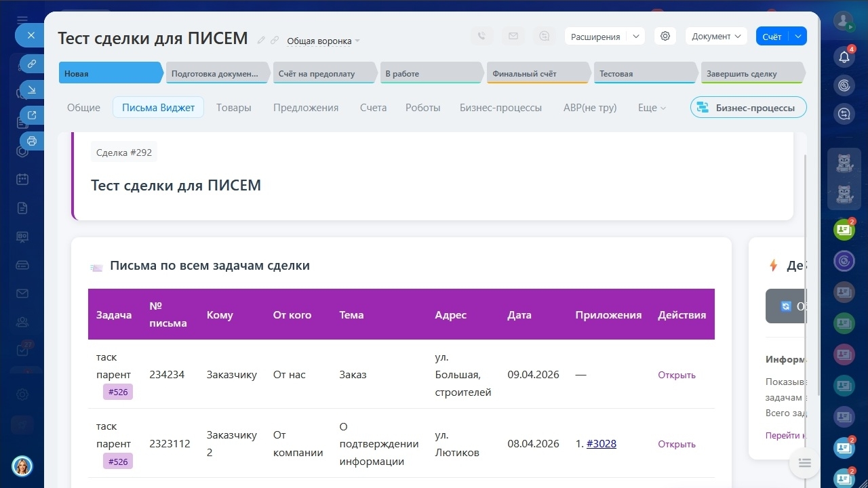Open the Документ dropdown
Image resolution: width=868 pixels, height=488 pixels.
[x=716, y=37]
